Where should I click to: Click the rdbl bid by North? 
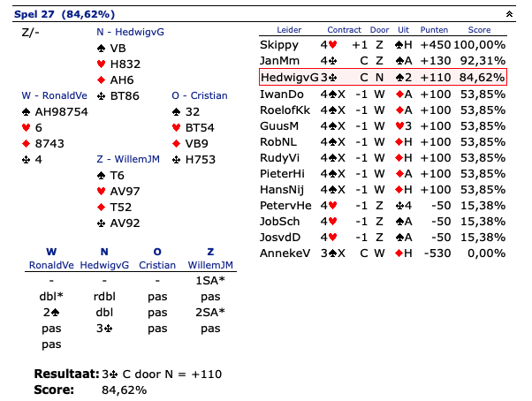coord(104,297)
